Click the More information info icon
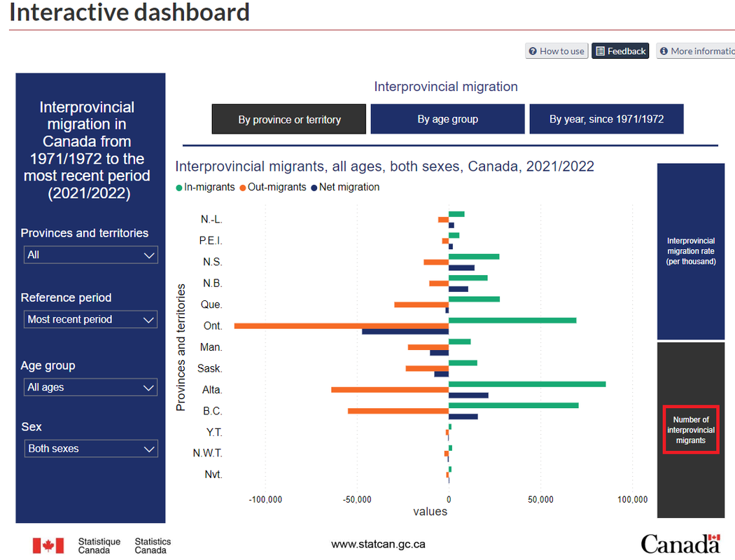Screen dimensions: 735x560 pyautogui.click(x=664, y=51)
